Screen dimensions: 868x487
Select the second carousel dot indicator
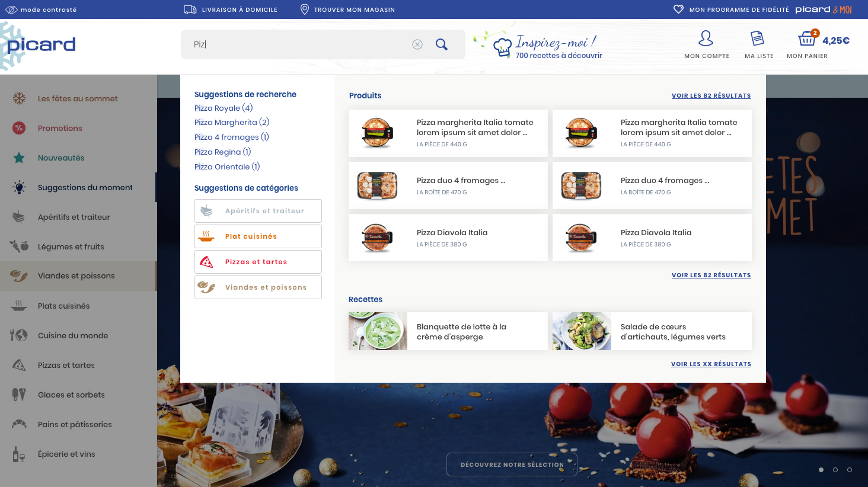click(x=835, y=470)
